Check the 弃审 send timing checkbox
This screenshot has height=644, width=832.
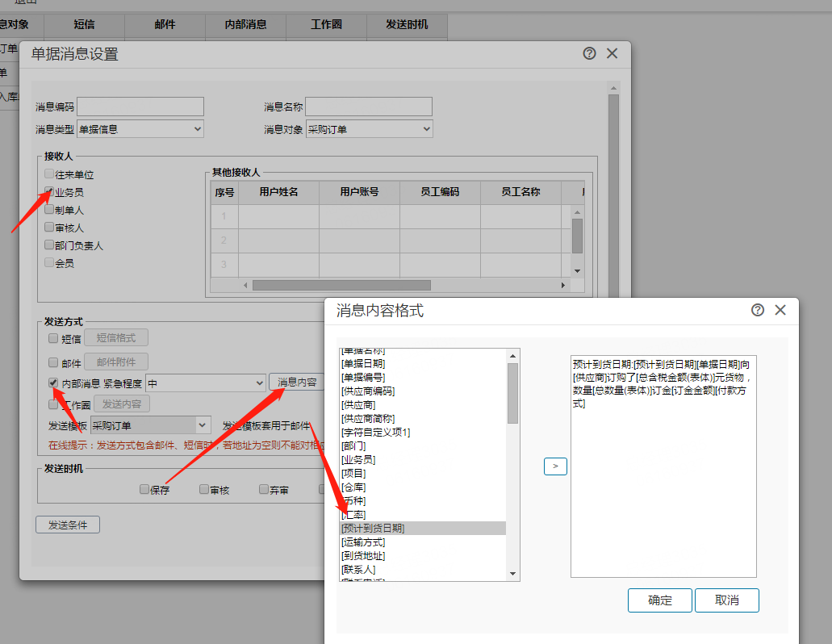point(264,489)
